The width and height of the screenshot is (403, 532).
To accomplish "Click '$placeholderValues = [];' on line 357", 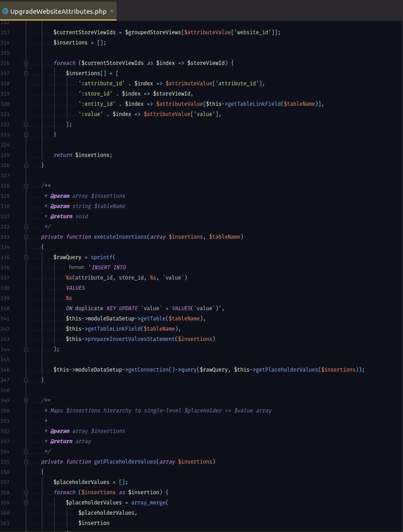I will [91, 482].
